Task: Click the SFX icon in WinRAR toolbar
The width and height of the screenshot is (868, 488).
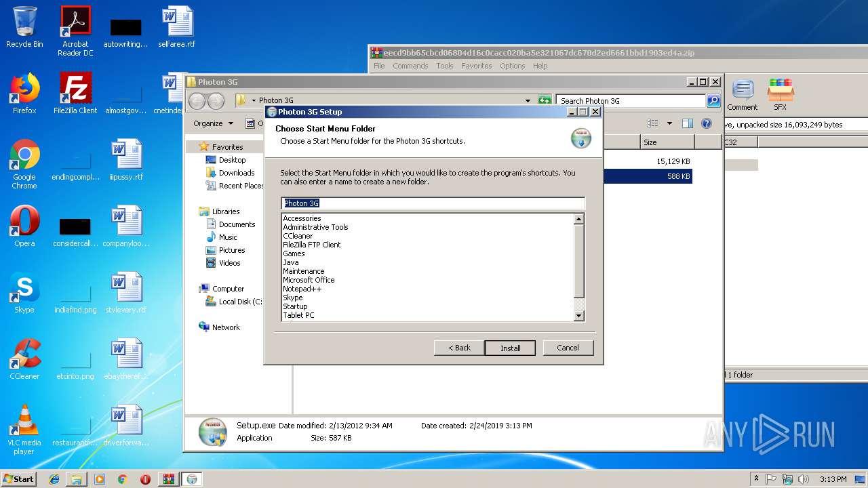Action: tap(781, 95)
